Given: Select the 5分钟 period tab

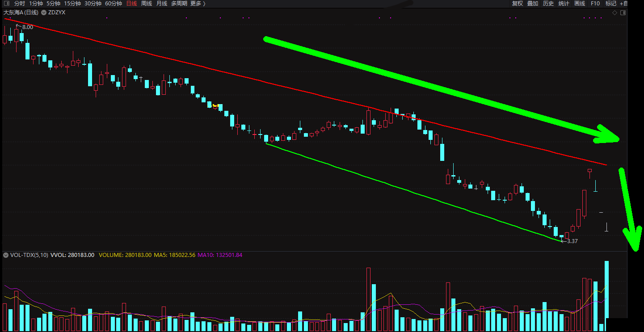Looking at the screenshot, I should click(x=53, y=4).
